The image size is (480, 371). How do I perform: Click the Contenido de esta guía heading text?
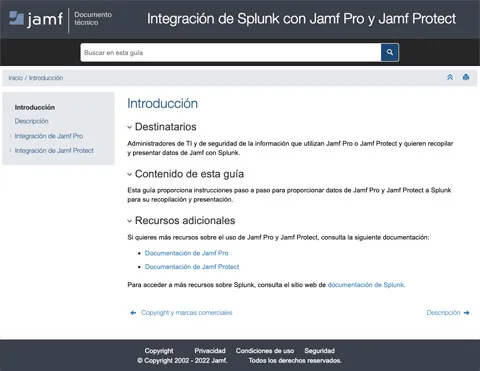189,174
